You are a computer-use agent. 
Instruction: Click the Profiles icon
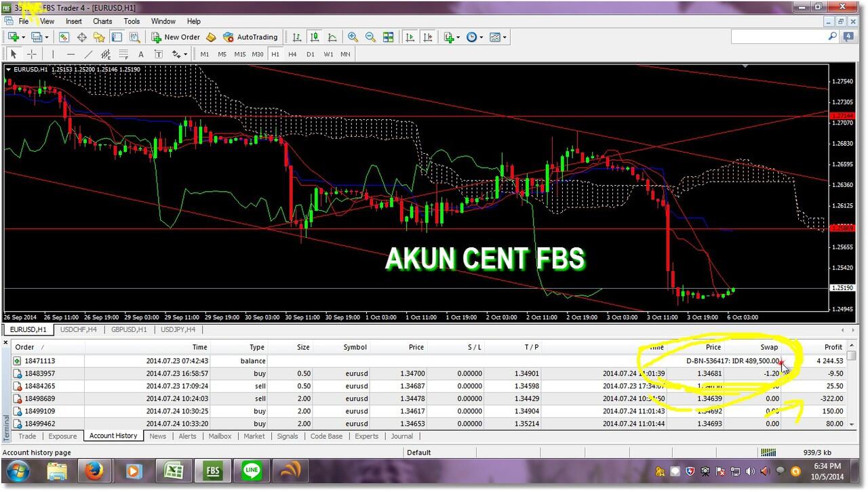pos(36,37)
